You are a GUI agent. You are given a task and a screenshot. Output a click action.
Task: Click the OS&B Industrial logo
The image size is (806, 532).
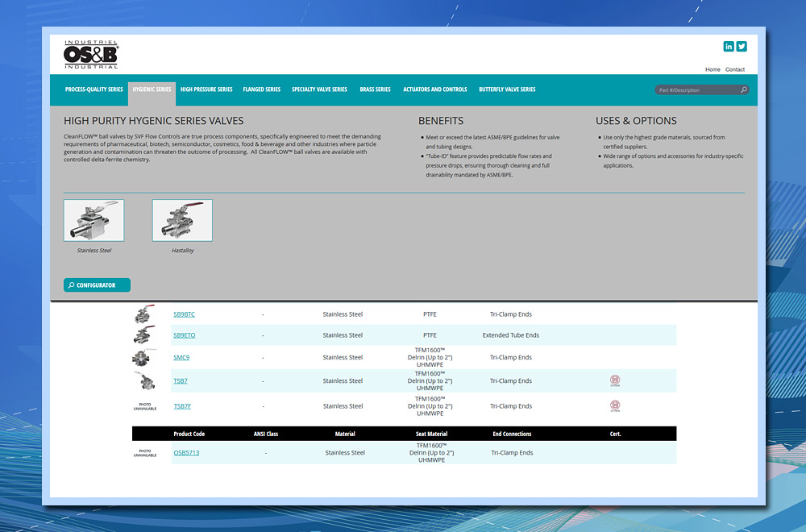91,55
